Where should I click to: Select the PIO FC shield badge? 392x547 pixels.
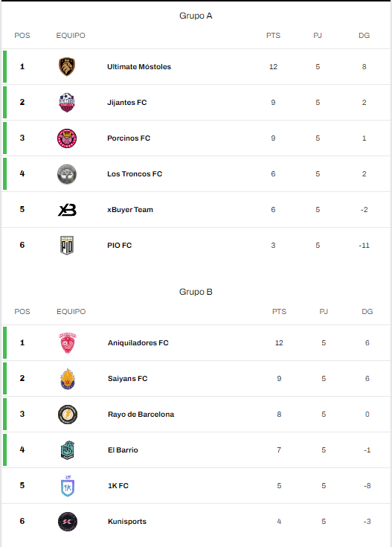click(67, 246)
